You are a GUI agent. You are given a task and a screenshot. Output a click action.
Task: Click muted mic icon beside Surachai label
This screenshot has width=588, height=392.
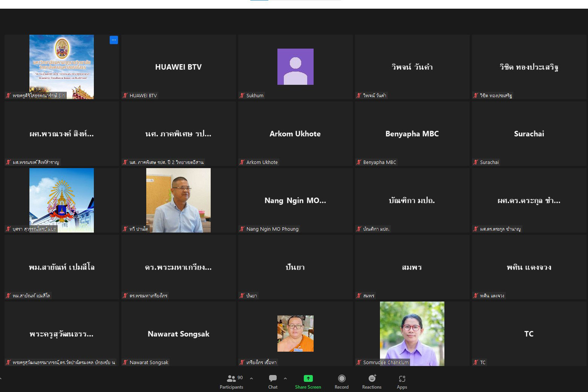pos(476,162)
